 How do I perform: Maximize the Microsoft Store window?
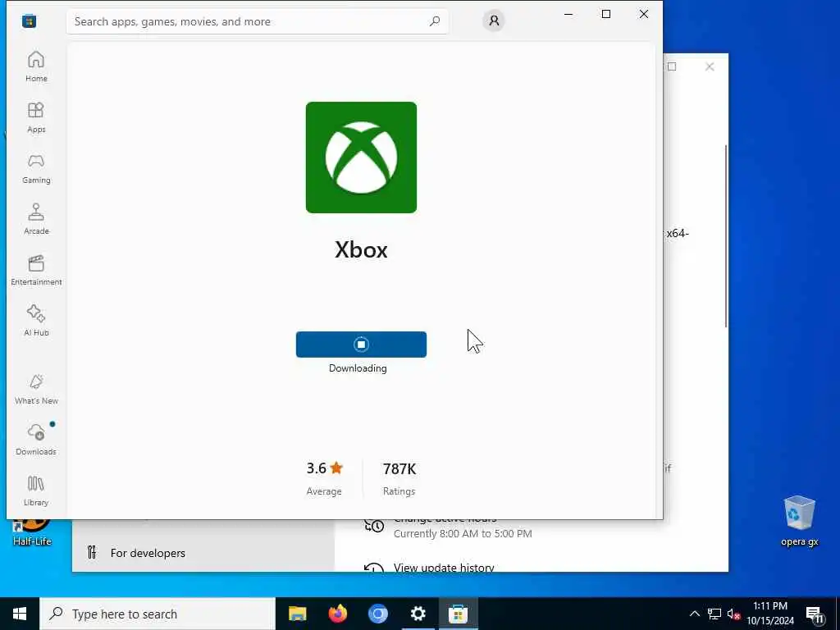(x=606, y=14)
